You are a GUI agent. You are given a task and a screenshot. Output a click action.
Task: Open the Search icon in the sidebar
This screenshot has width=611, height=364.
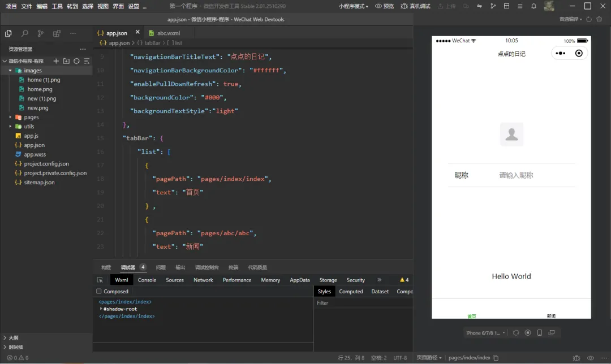click(24, 33)
